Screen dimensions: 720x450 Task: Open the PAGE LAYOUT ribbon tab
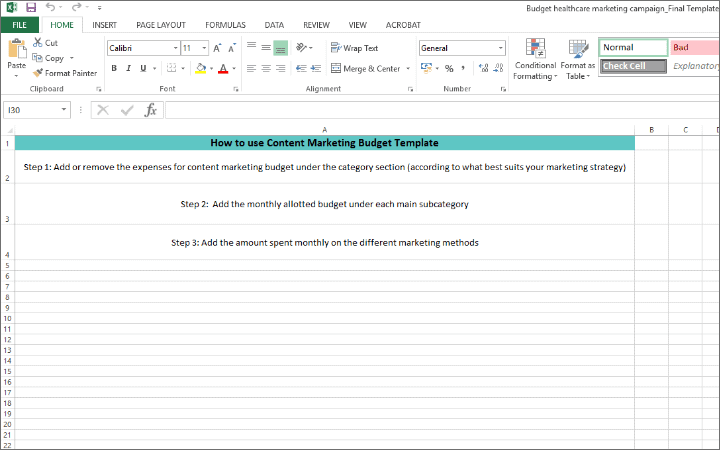click(160, 24)
